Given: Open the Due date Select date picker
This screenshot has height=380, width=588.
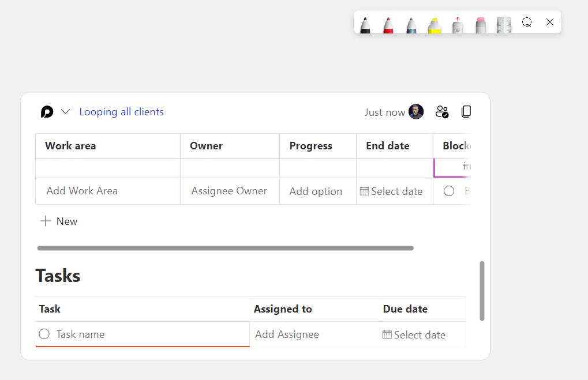Looking at the screenshot, I should click(414, 335).
